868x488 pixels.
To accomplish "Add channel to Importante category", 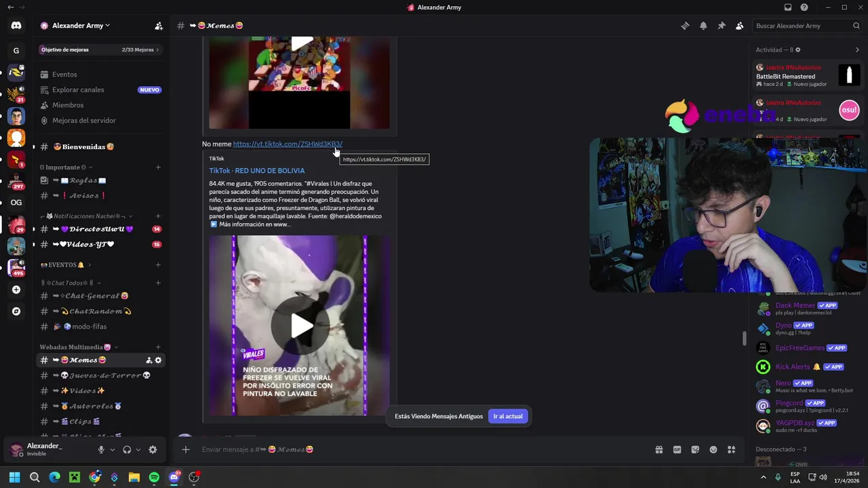I will (158, 167).
